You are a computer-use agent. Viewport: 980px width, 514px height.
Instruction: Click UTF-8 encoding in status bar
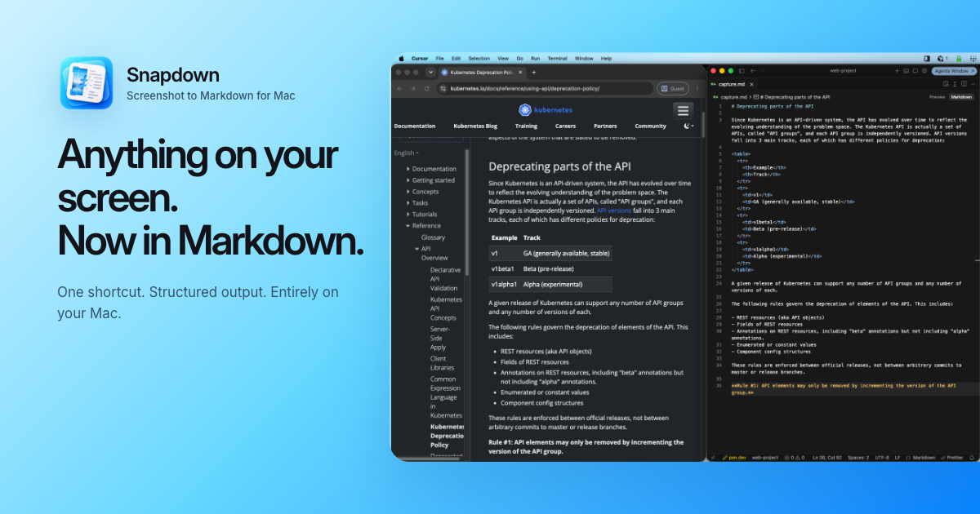(x=882, y=458)
